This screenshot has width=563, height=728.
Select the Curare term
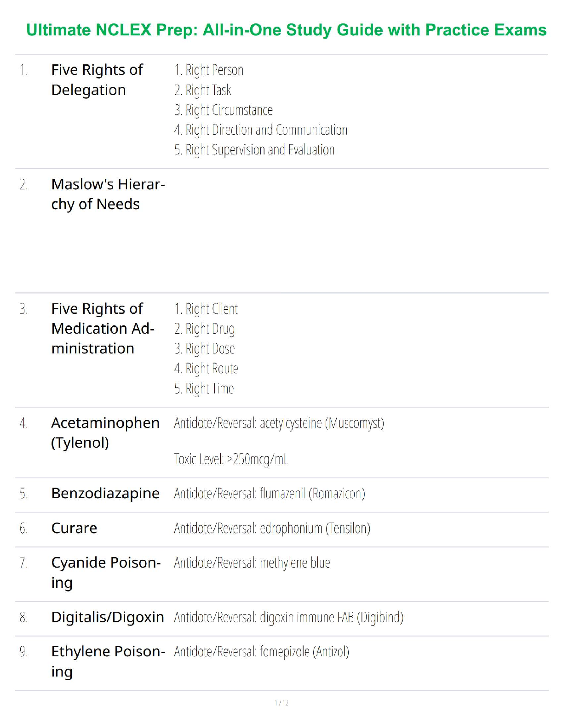pyautogui.click(x=74, y=528)
